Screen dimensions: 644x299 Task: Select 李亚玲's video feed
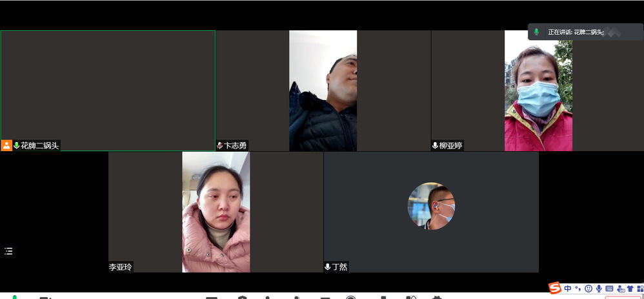[x=216, y=212]
